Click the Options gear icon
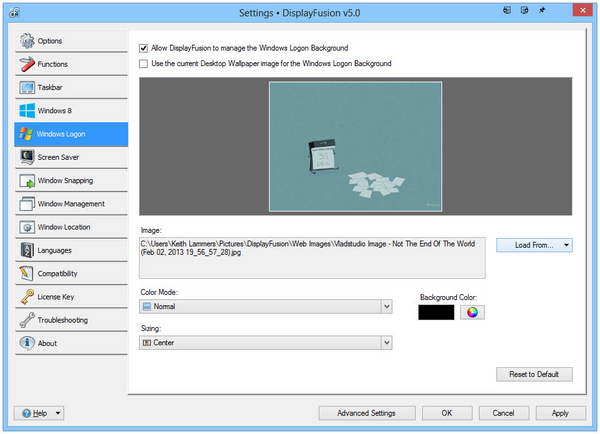600x434 pixels. (27, 41)
